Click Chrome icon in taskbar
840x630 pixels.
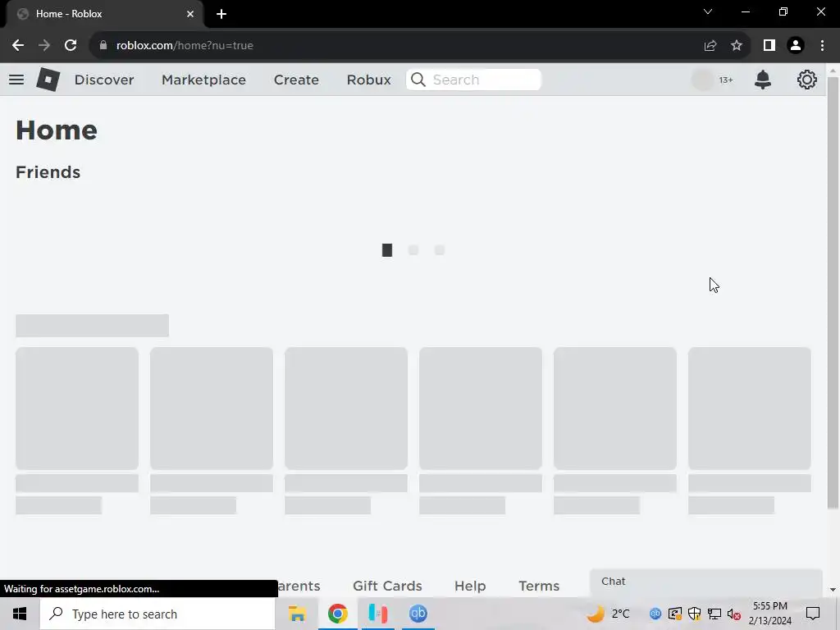point(337,614)
